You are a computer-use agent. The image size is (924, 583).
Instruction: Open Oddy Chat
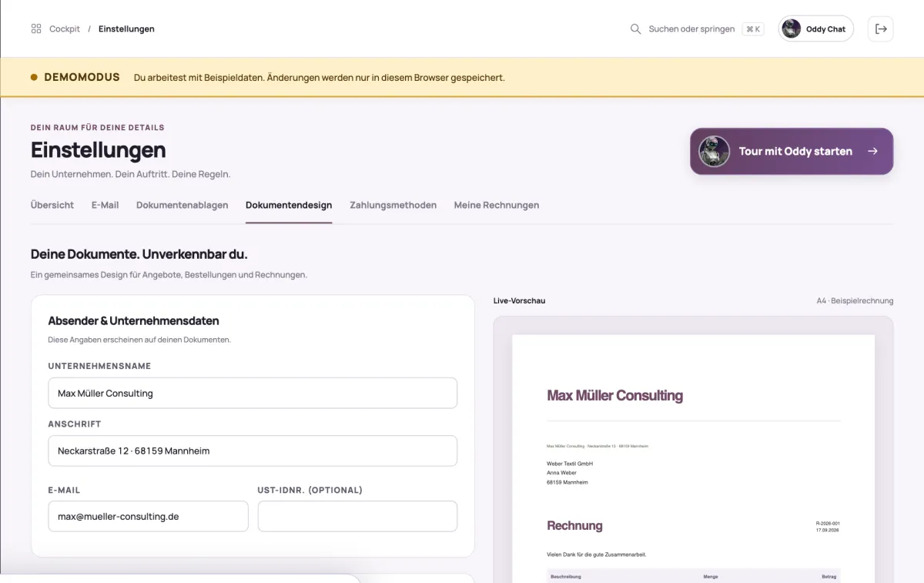(x=816, y=28)
